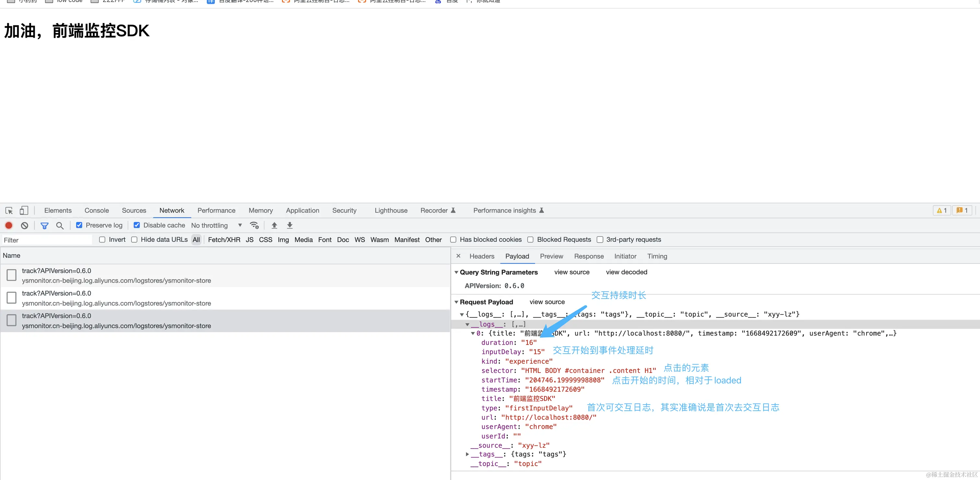This screenshot has height=480, width=980.
Task: Toggle the network filter funnel icon
Action: 44,225
